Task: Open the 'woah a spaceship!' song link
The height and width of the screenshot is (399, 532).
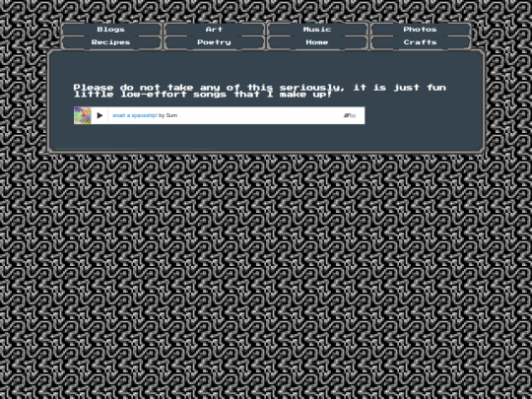Action: (135, 115)
